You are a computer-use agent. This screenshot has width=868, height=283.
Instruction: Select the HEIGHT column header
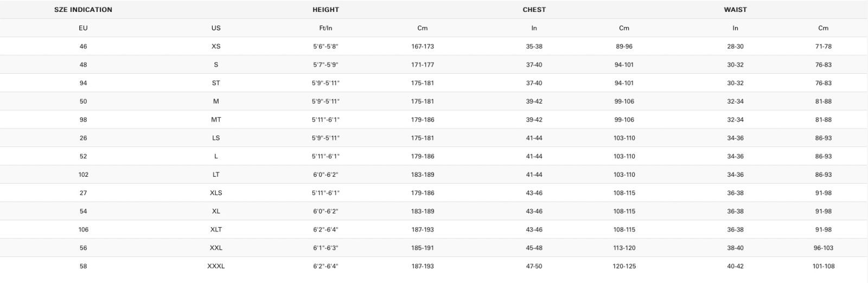325,10
